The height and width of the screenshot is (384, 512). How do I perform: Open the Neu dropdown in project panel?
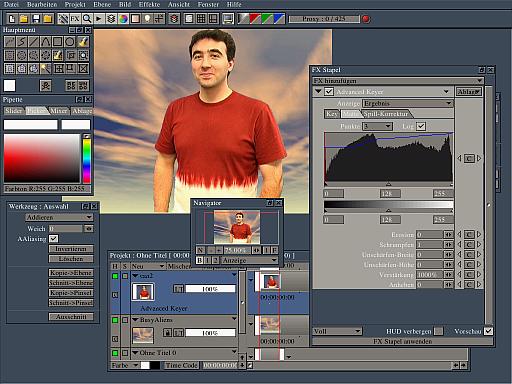(148, 266)
